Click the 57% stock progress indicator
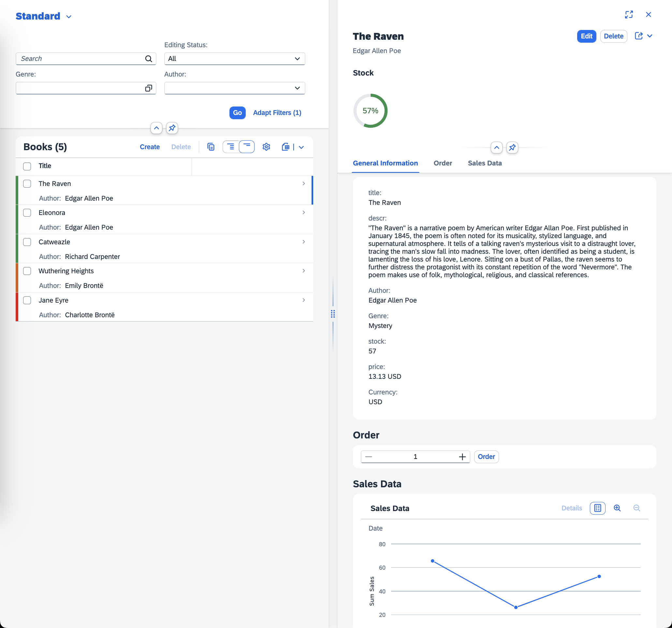672x628 pixels. 371,111
